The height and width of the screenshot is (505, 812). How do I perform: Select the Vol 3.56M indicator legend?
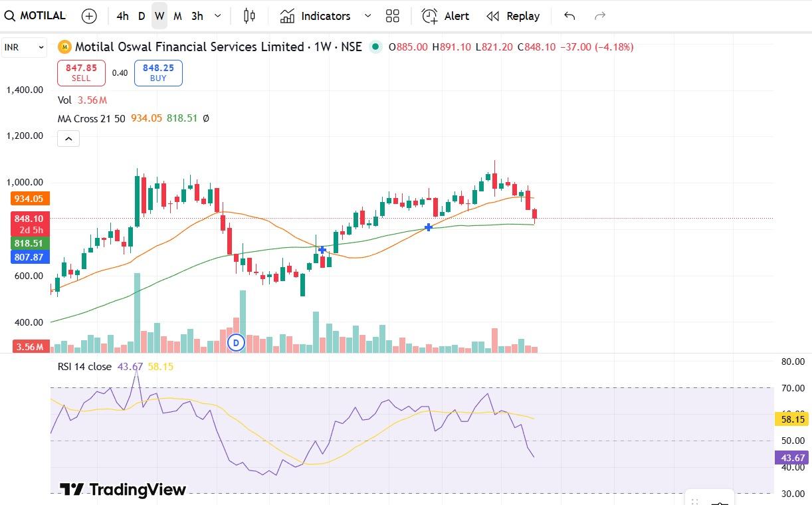coord(82,100)
